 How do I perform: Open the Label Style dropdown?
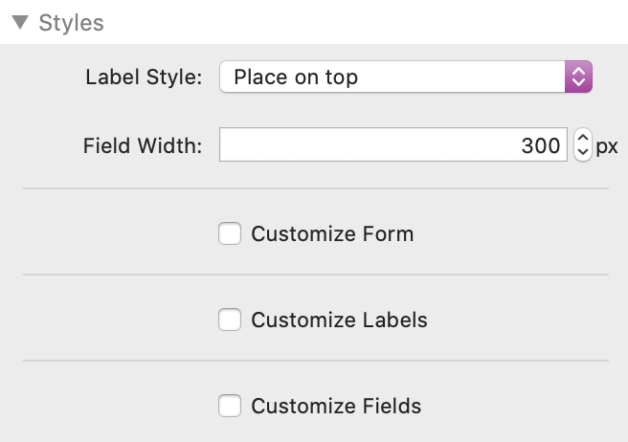point(405,76)
